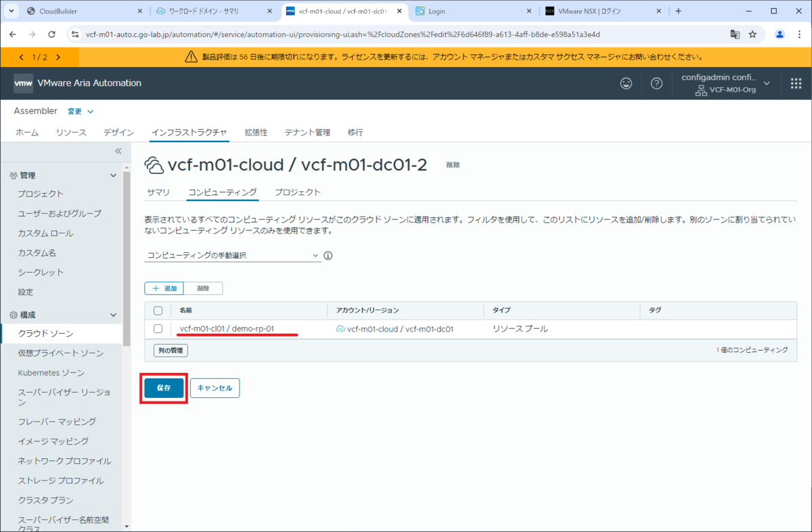Screen dimensions: 812x532
Task: Click the 列の管理 button
Action: tap(171, 351)
